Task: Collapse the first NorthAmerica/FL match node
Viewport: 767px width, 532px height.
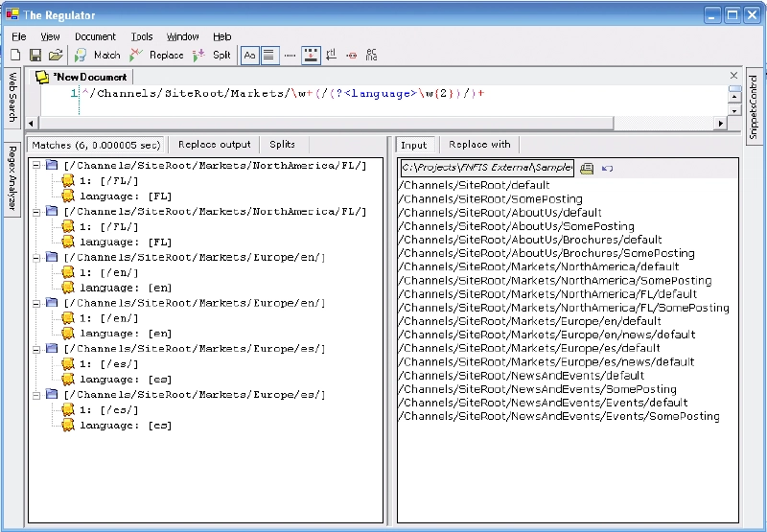Action: pos(36,165)
